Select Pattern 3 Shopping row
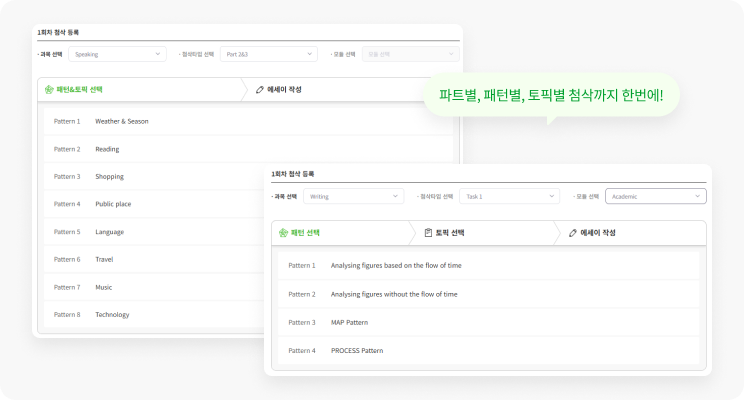 point(154,177)
